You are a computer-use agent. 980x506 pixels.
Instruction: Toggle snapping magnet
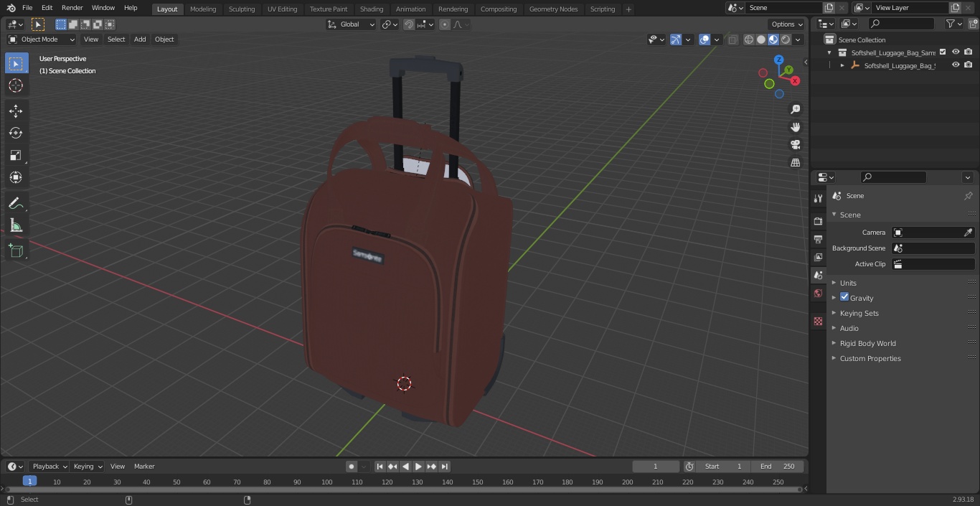pos(409,24)
